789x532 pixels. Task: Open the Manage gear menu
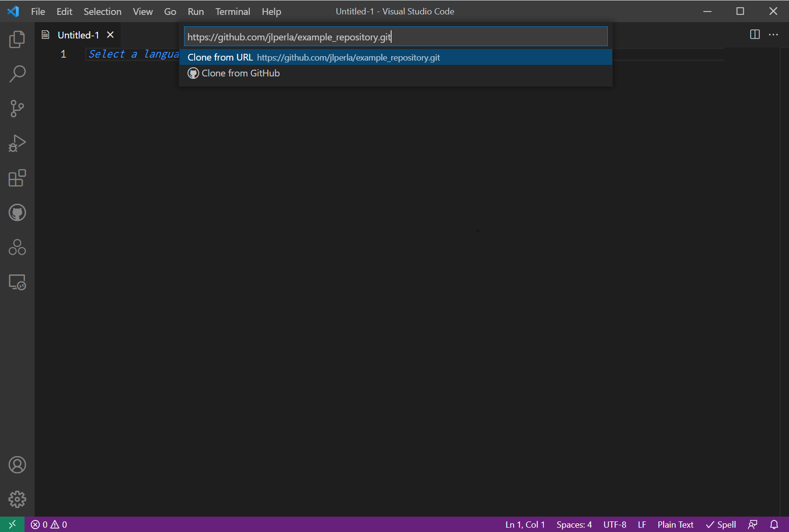coord(17,499)
